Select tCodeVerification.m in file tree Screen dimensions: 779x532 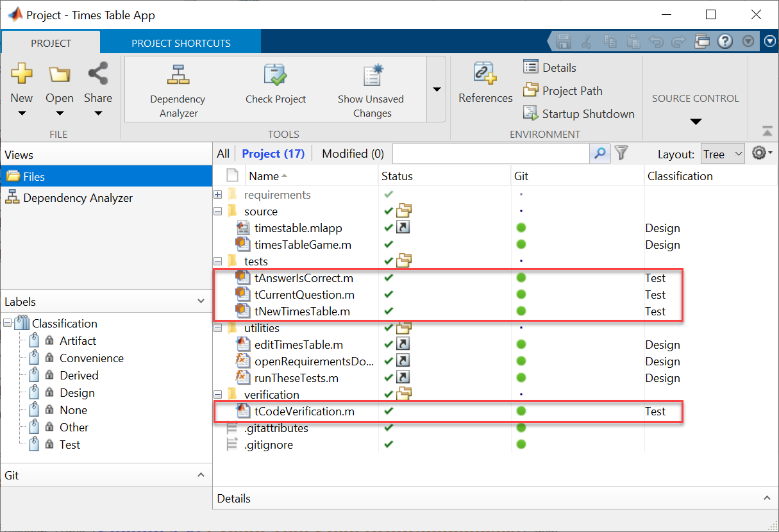304,411
